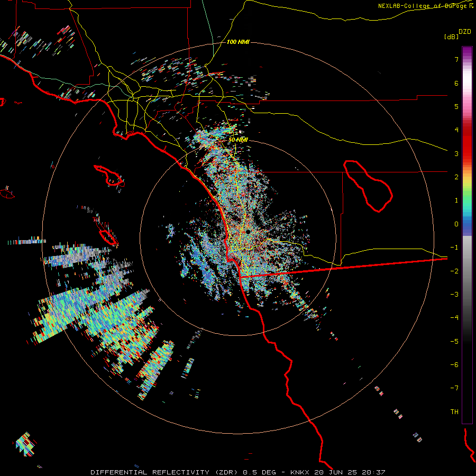This screenshot has height=476, width=476.
Task: Select the -7 dB tick label
Action: [x=454, y=388]
